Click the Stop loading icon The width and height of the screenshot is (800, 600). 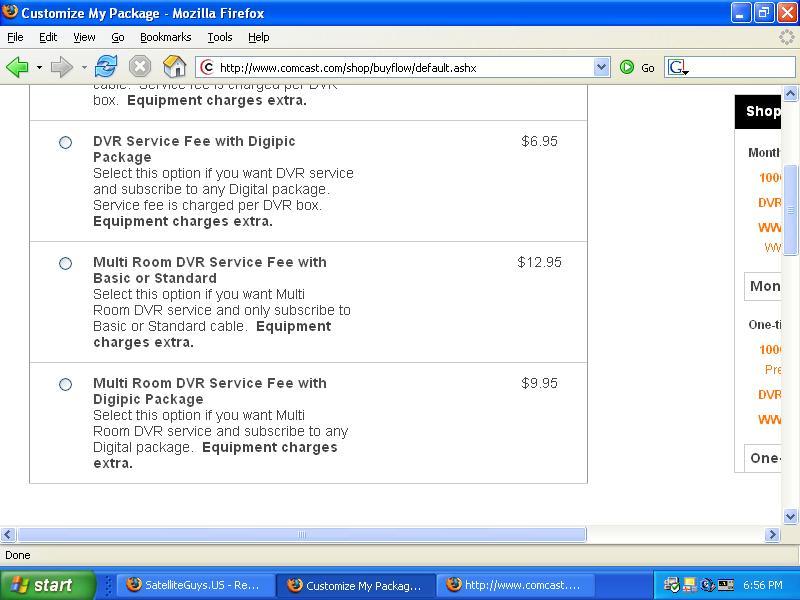(140, 67)
